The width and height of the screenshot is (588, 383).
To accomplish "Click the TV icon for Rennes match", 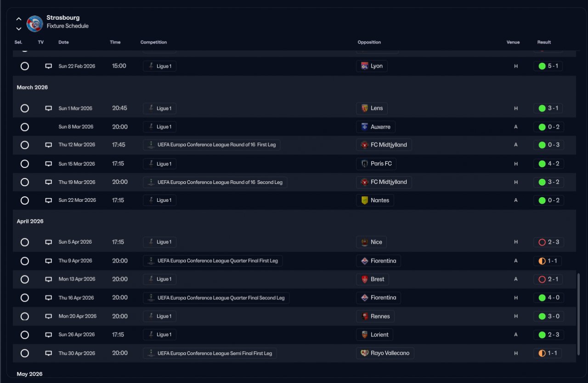I will (48, 316).
